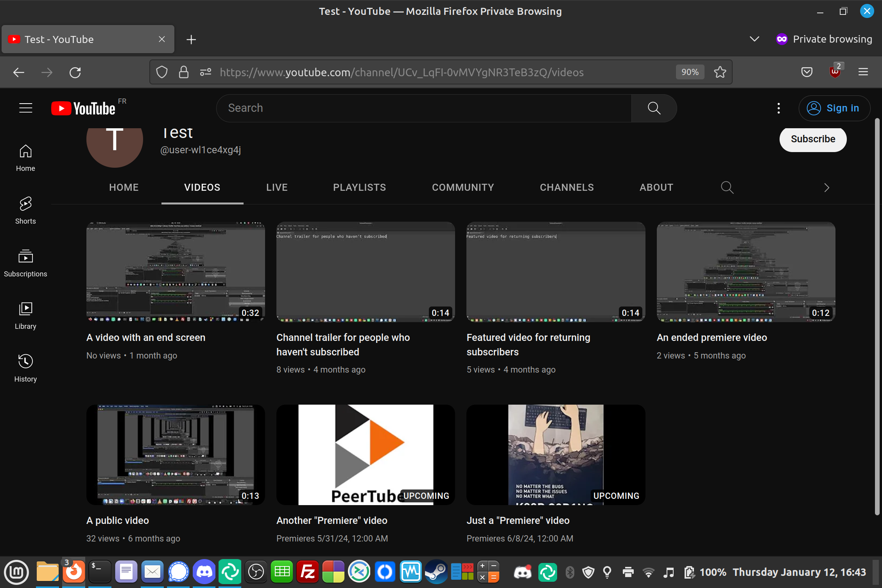Click the uBlock Origin extension icon

[835, 72]
